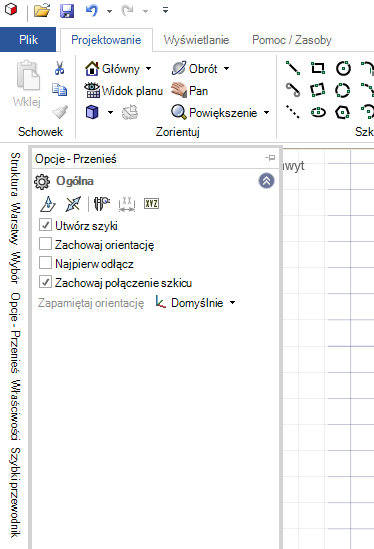Open the Plik menu
The height and width of the screenshot is (549, 374).
[28, 40]
